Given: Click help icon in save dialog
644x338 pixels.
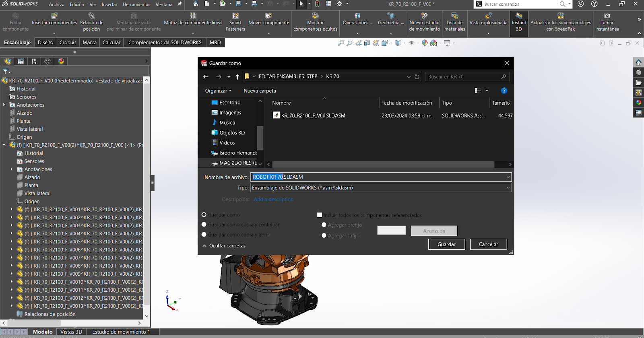Looking at the screenshot, I should 504,91.
